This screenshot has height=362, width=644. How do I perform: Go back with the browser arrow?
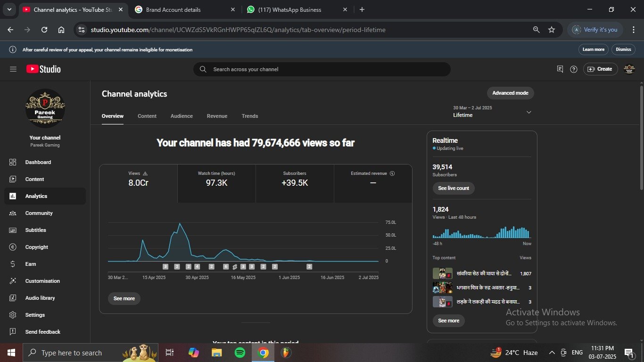point(10,30)
